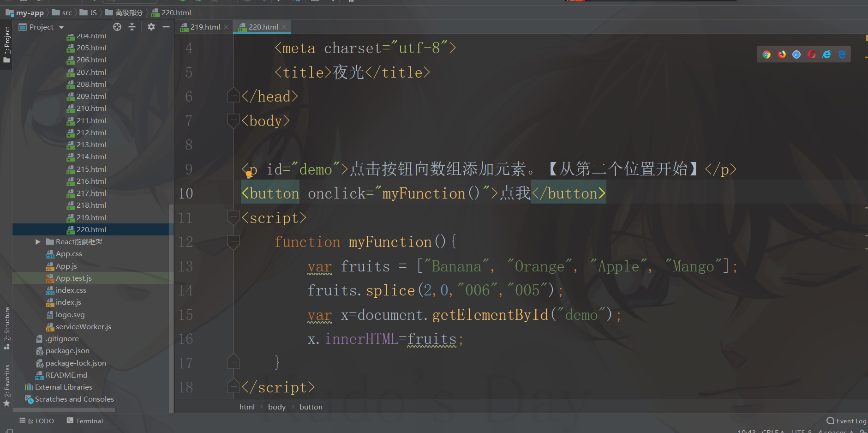Open the Terminal tool window
Image resolution: width=868 pixels, height=433 pixels.
(85, 421)
